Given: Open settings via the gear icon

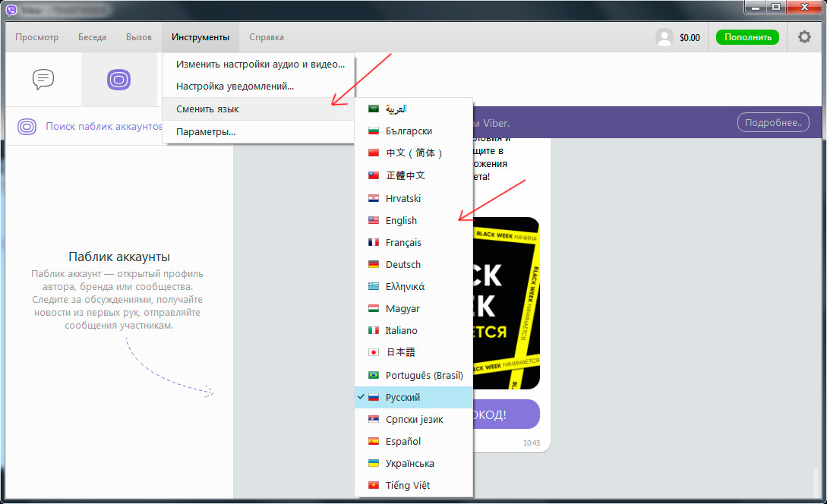Looking at the screenshot, I should point(804,37).
